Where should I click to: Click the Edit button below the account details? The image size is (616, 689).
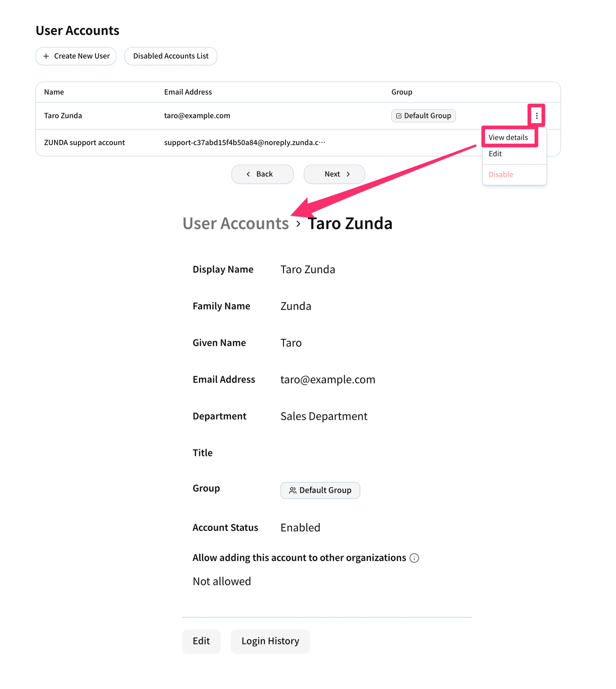click(201, 641)
